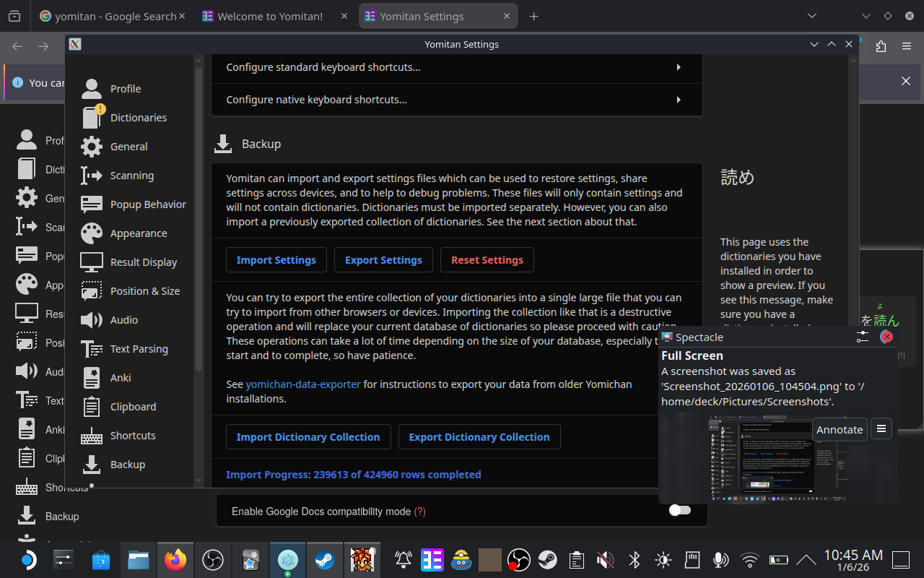Expand Configure native keyboard shortcuts
The width and height of the screenshot is (924, 578).
(x=456, y=100)
